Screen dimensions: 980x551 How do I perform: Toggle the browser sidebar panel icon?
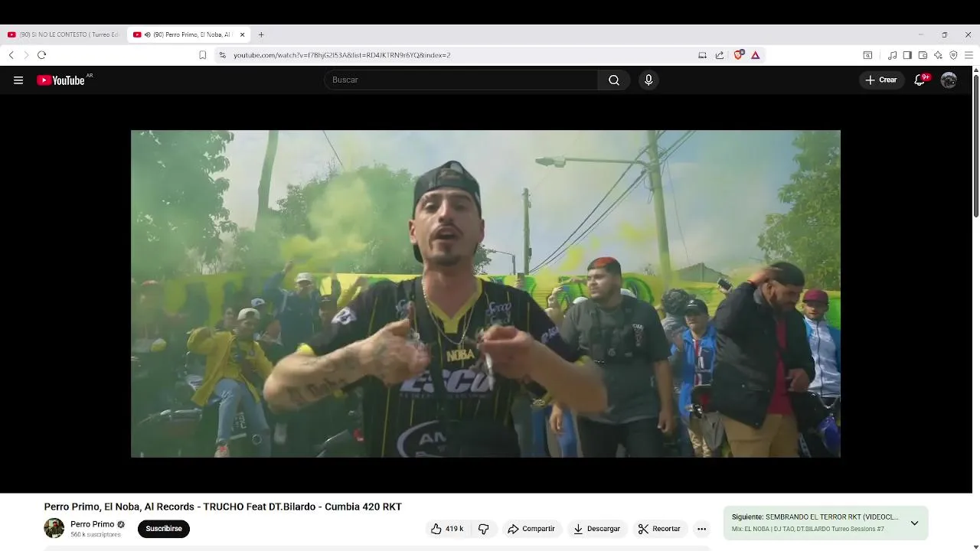907,55
